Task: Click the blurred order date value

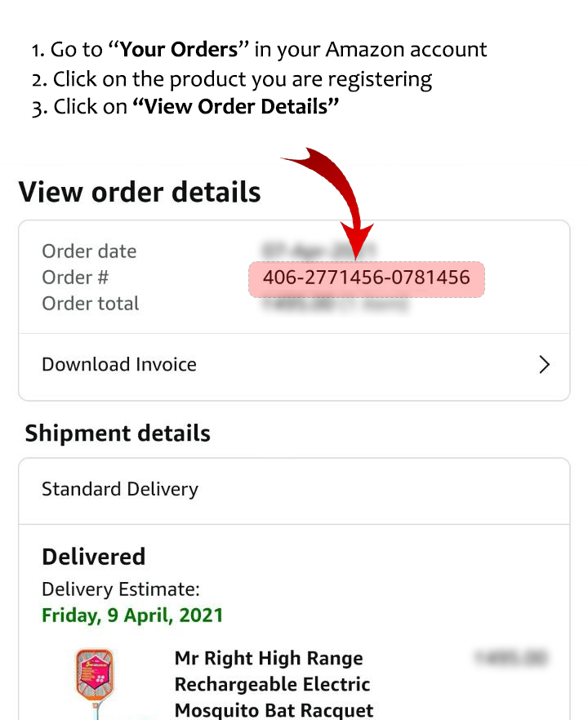Action: (318, 251)
